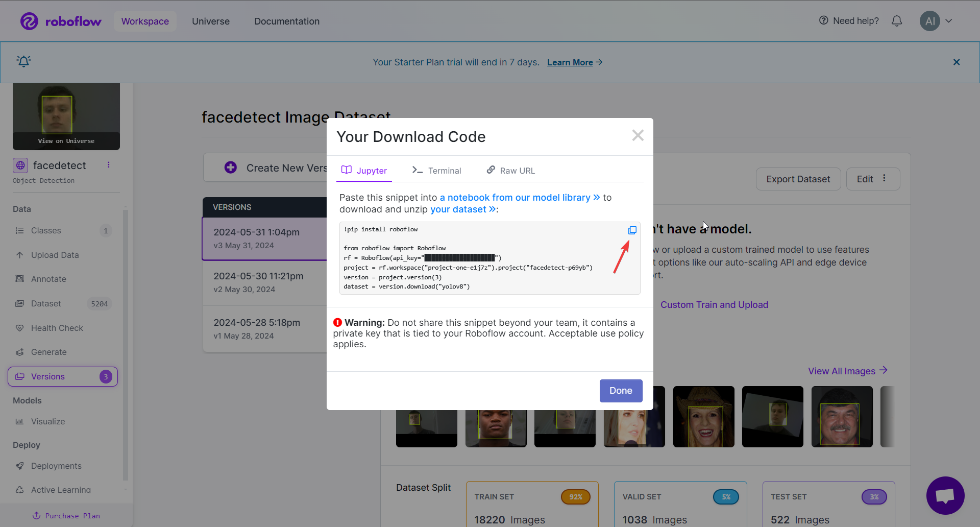Click the warning exclamation icon
The width and height of the screenshot is (980, 527).
point(337,323)
